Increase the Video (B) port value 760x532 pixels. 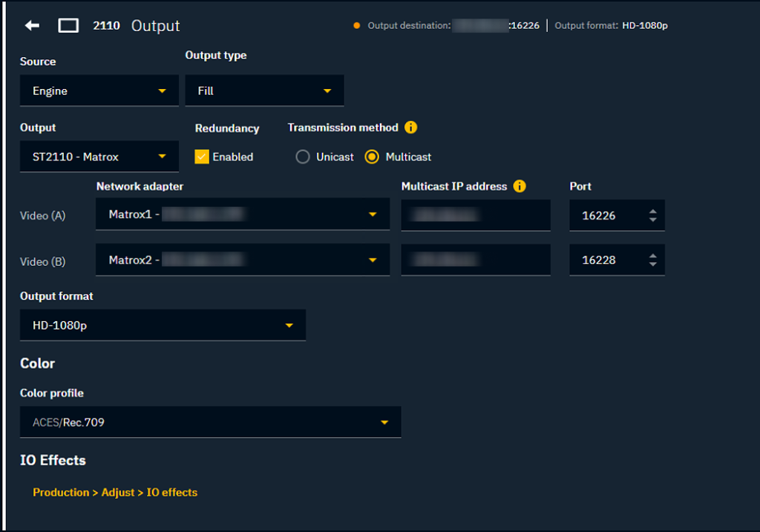652,257
